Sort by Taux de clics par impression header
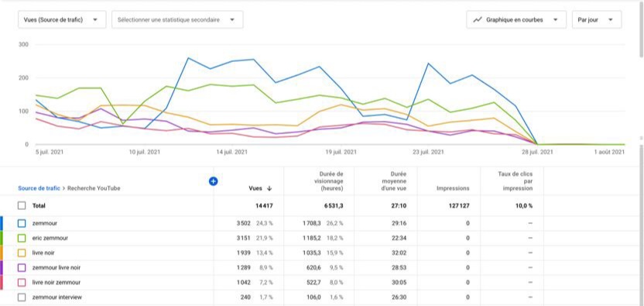 [x=516, y=181]
